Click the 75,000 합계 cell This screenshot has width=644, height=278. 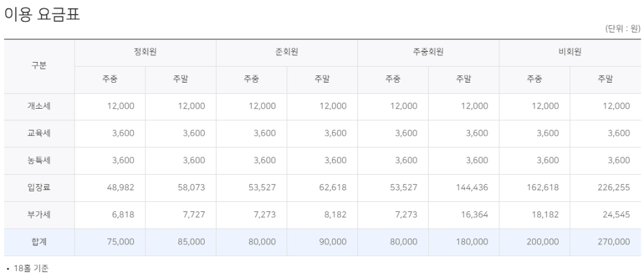[x=121, y=242]
